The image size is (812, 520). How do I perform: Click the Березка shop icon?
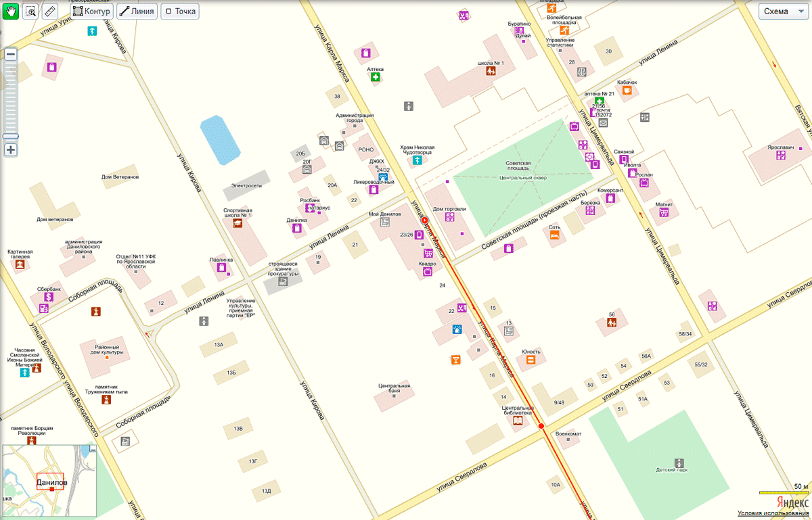point(590,210)
